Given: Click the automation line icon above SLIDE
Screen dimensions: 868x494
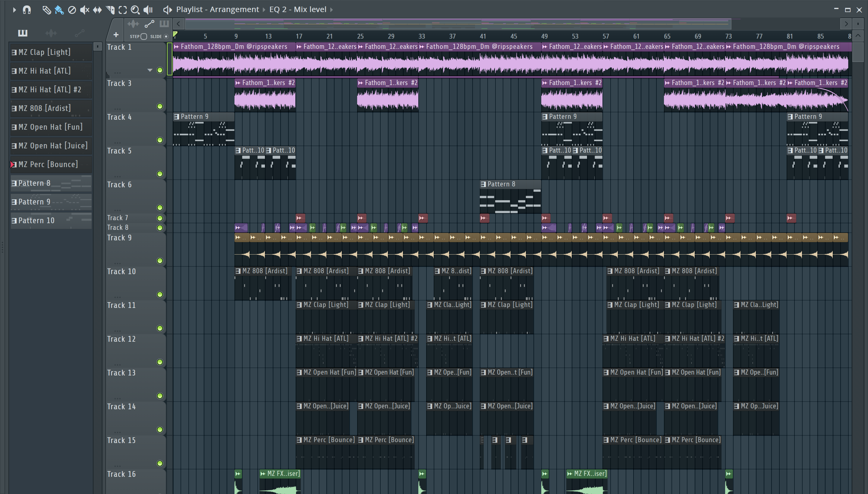Looking at the screenshot, I should [x=149, y=24].
